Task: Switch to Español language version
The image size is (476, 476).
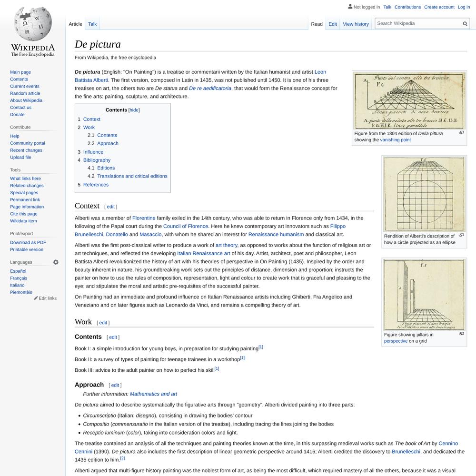Action: 18,271
